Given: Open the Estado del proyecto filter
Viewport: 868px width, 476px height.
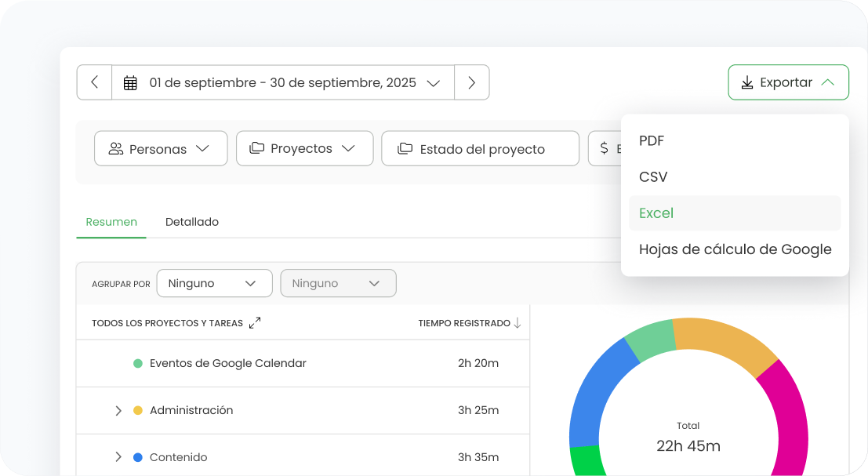Looking at the screenshot, I should 481,148.
